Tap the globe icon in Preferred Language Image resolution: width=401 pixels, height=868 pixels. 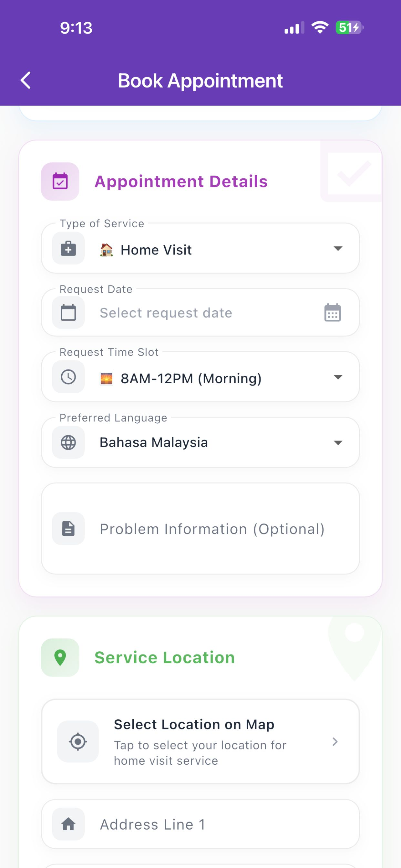point(68,442)
